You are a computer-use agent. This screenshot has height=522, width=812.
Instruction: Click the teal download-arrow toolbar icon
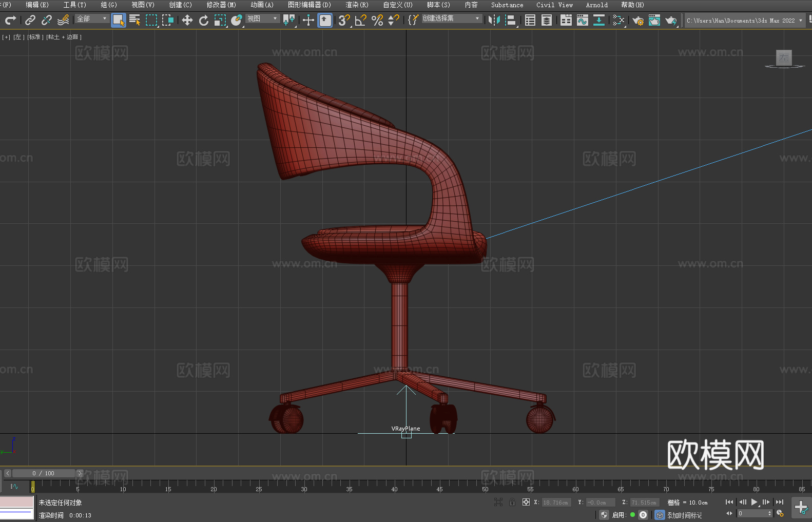[598, 20]
